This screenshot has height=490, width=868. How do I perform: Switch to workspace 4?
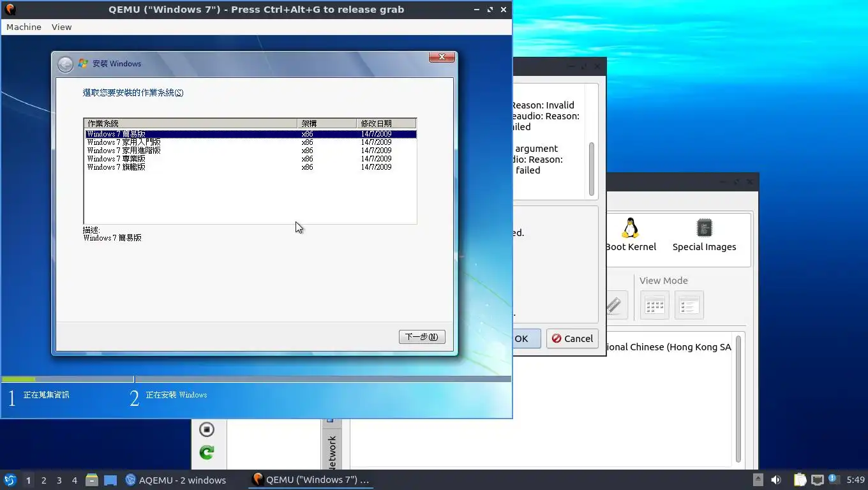point(75,480)
